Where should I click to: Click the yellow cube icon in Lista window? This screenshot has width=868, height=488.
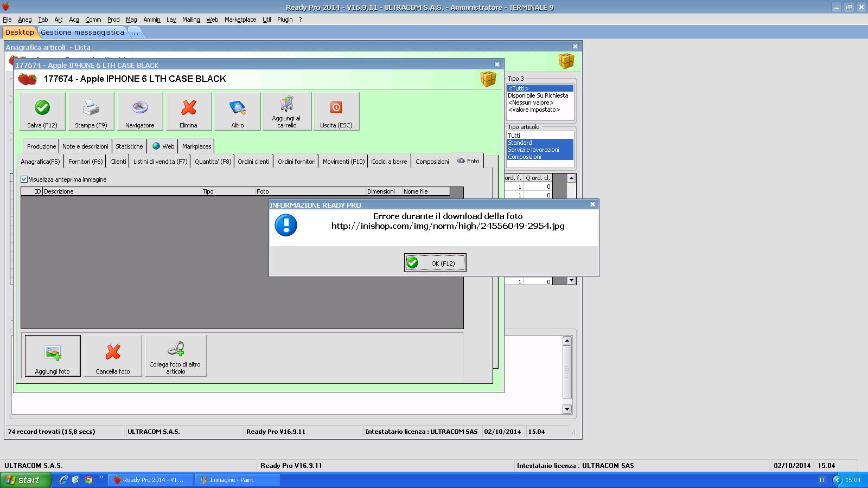pos(566,61)
